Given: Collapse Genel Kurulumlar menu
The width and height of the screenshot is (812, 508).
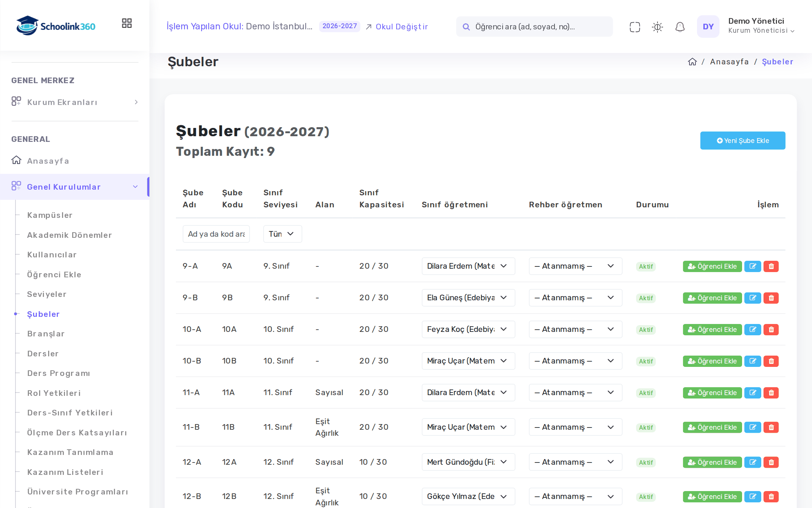Looking at the screenshot, I should pos(75,187).
